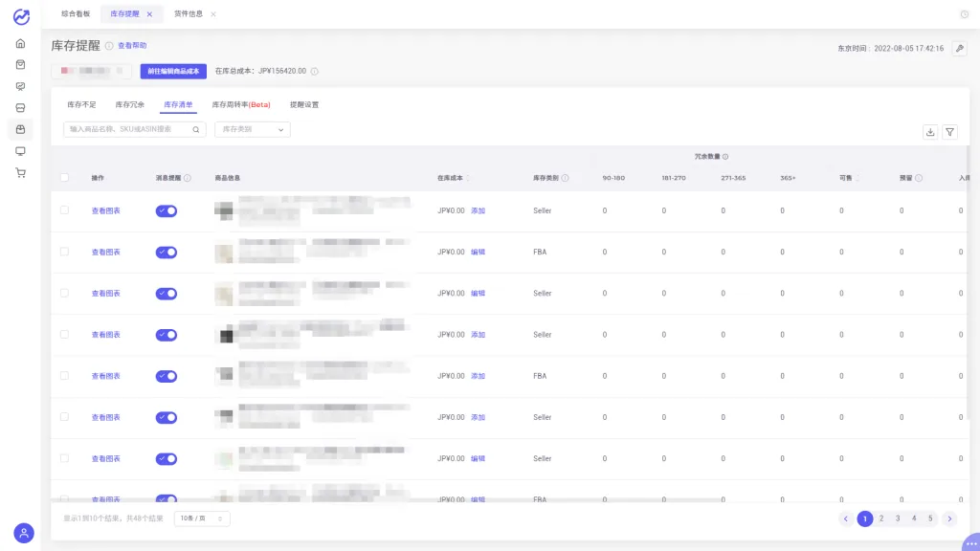
Task: Open the 10条/页 page size dropdown
Action: [202, 518]
